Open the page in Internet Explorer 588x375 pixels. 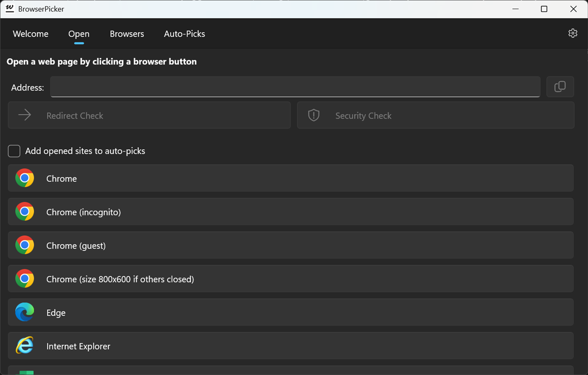coord(291,346)
